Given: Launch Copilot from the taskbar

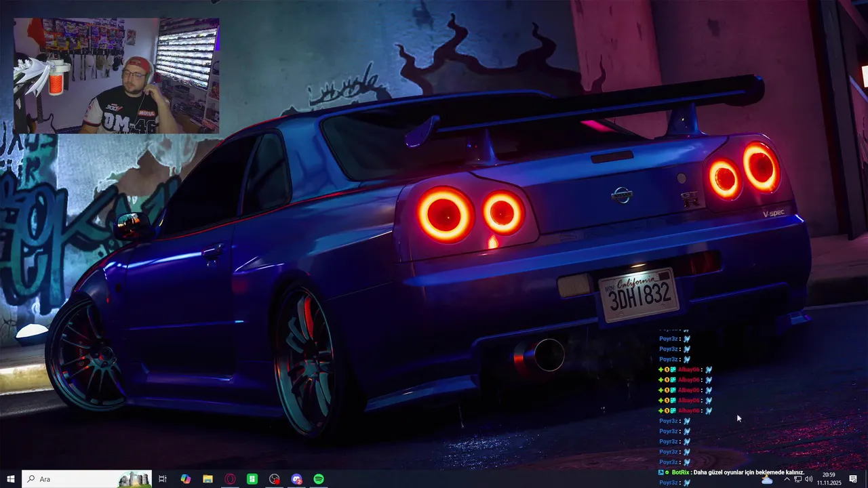Looking at the screenshot, I should coord(185,479).
